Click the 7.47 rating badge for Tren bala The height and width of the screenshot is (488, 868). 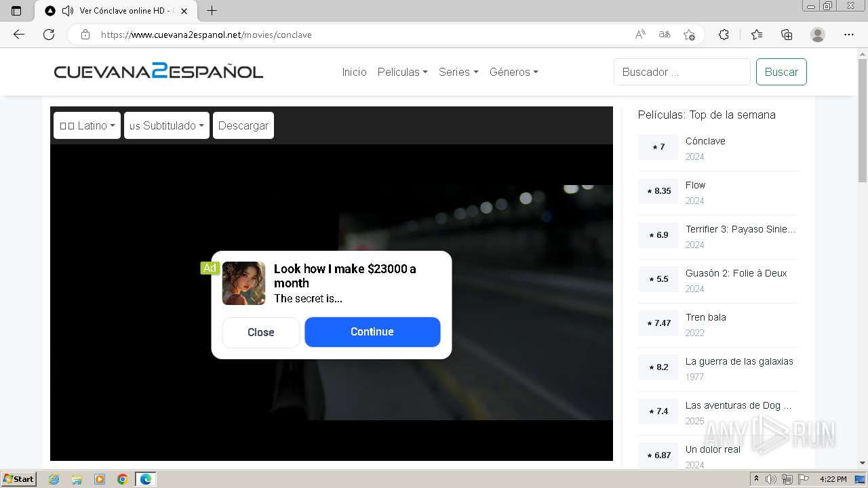pos(658,323)
